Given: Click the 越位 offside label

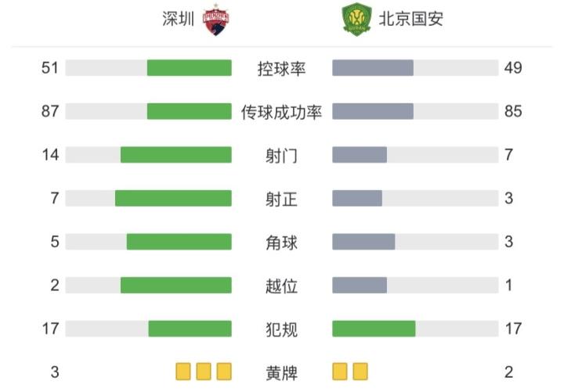Looking at the screenshot, I should tap(282, 286).
